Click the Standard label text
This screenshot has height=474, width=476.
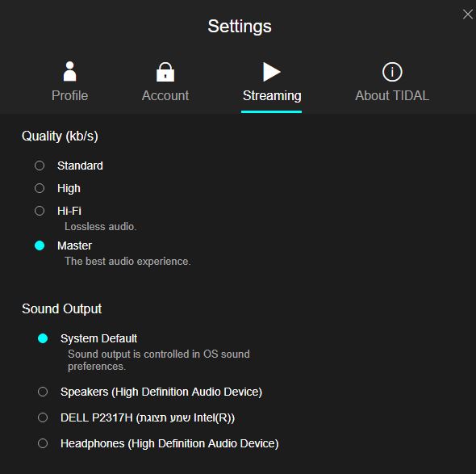[x=80, y=166]
